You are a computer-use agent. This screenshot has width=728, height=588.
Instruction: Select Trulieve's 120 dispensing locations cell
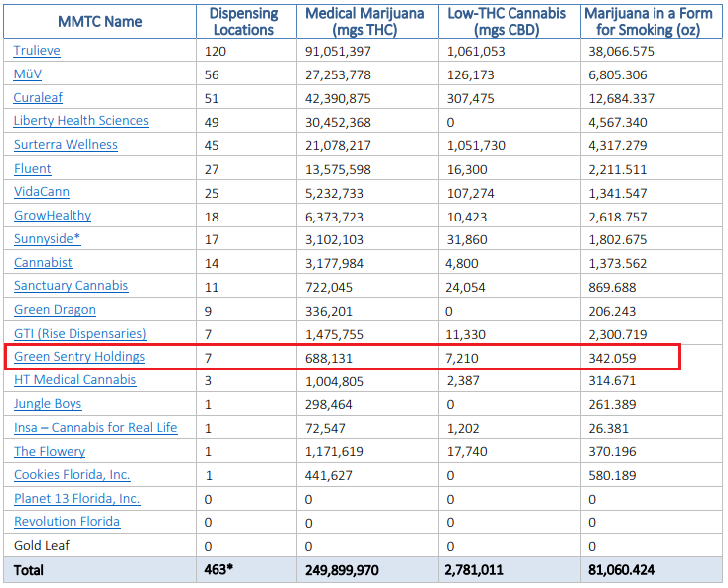pyautogui.click(x=246, y=51)
